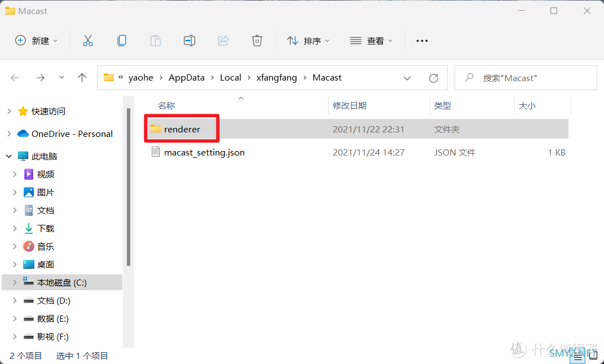
Task: Open the Sort (排序) dropdown
Action: [308, 41]
